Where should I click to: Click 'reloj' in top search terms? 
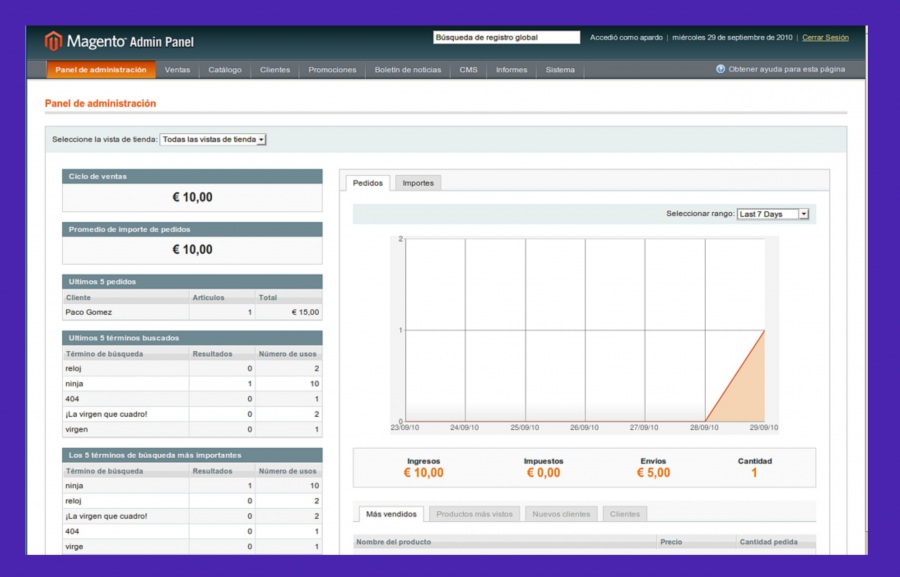coord(73,501)
